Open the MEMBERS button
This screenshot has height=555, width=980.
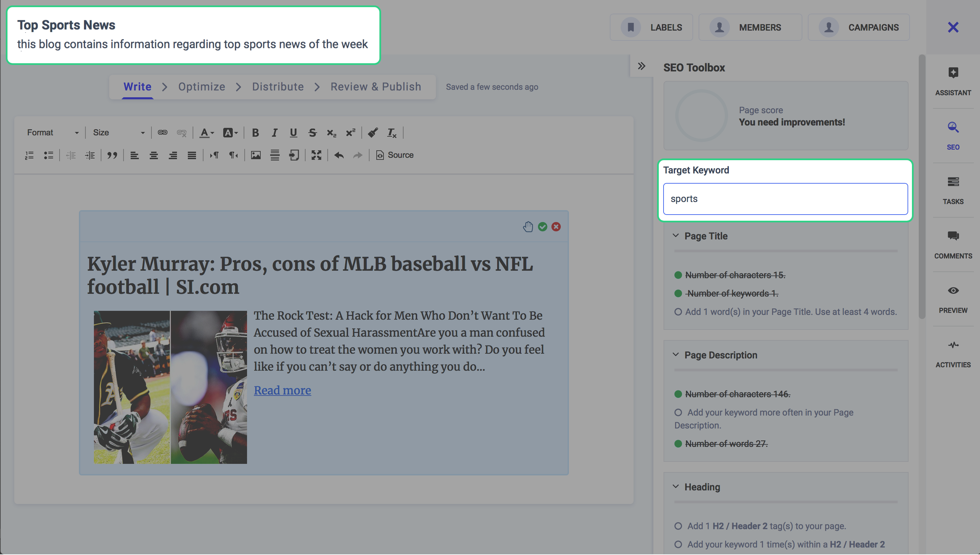click(x=750, y=28)
